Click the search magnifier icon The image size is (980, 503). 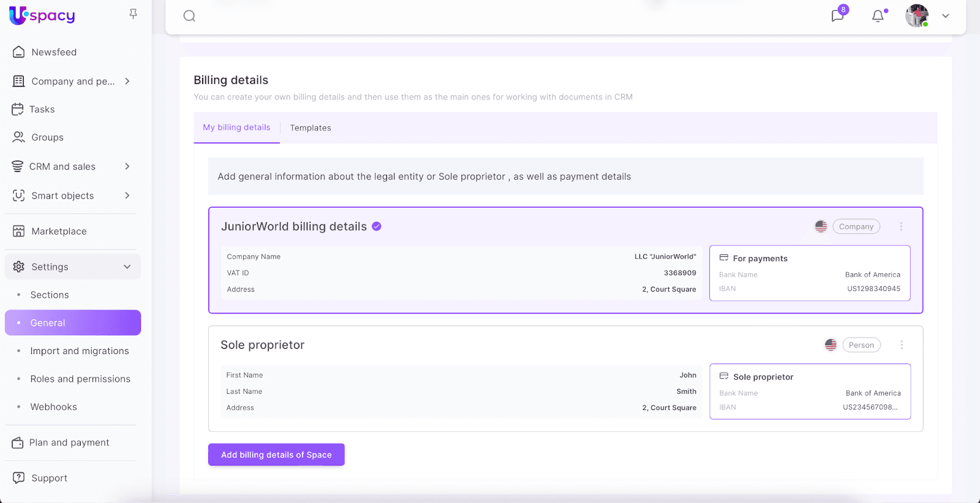click(x=189, y=16)
